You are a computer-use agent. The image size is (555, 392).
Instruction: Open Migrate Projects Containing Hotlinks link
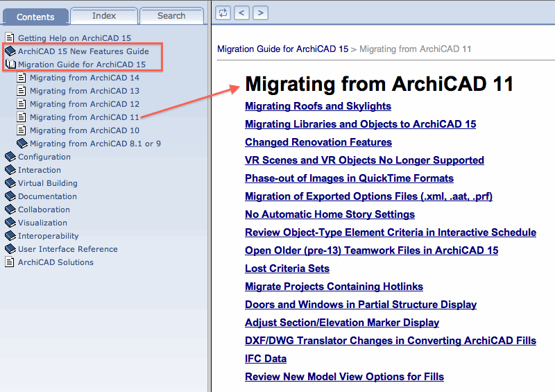pos(334,287)
